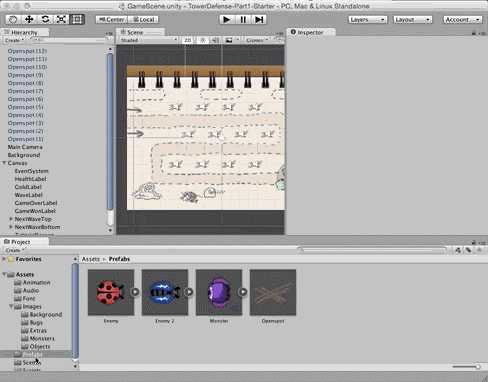Collapse the Images folder

11,306
